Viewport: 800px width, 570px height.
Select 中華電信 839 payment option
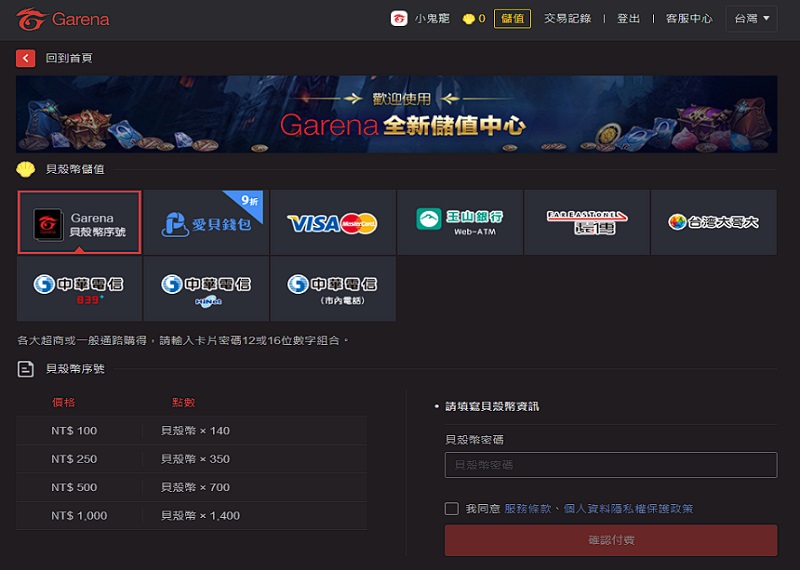coord(79,289)
